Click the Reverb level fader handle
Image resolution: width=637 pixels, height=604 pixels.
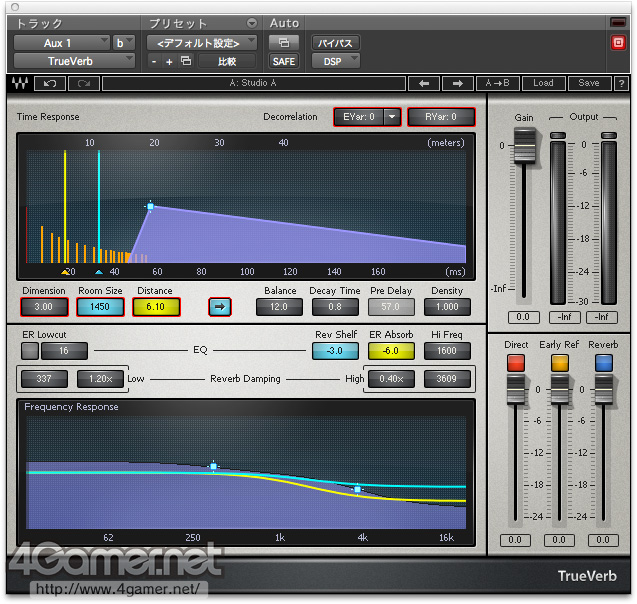click(x=604, y=390)
